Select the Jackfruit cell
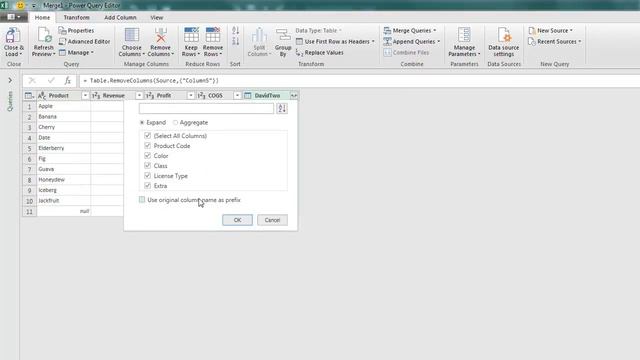640x360 pixels. (63, 201)
